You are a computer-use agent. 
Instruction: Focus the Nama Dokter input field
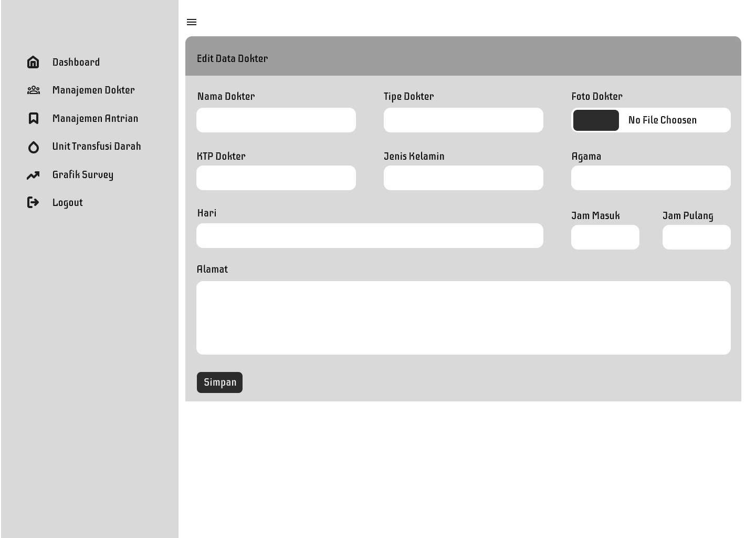pos(276,120)
